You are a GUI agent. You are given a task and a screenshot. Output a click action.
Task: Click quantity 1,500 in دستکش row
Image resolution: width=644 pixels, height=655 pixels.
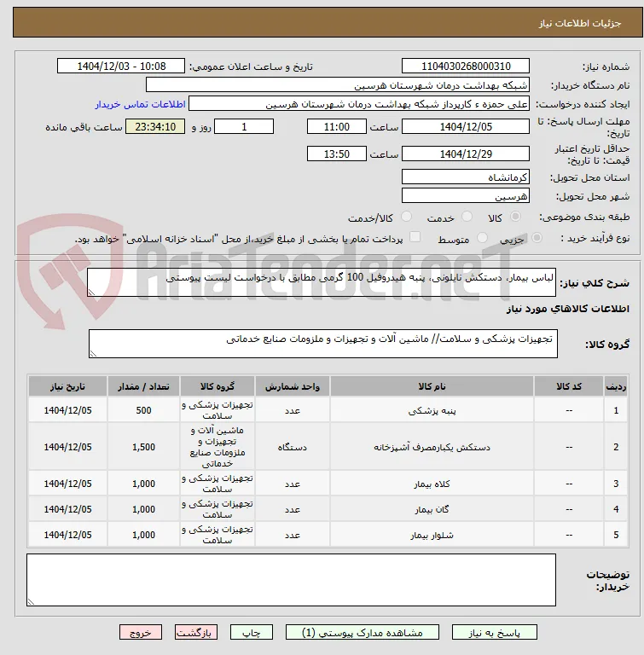click(x=143, y=447)
